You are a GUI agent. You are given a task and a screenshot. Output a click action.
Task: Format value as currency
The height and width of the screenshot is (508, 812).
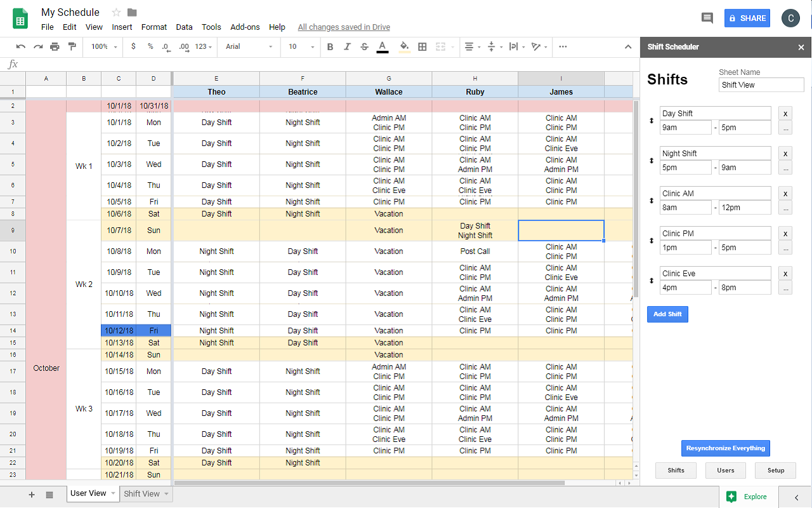pos(134,46)
